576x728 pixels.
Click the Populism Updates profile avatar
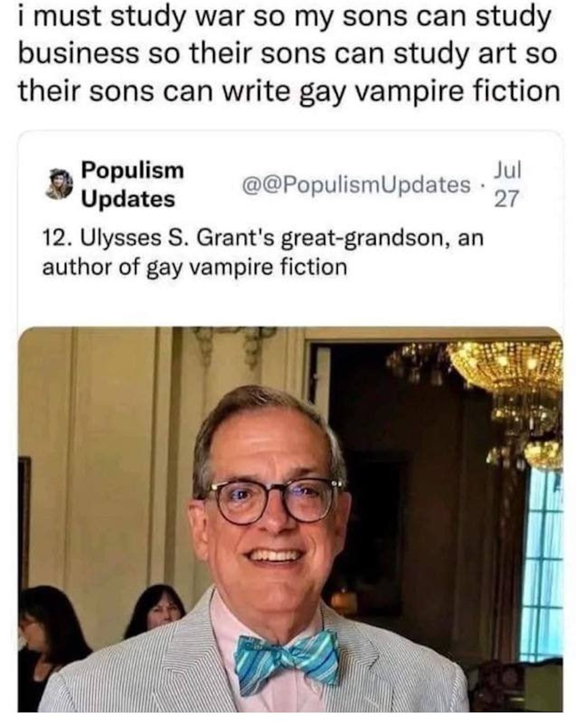[60, 184]
